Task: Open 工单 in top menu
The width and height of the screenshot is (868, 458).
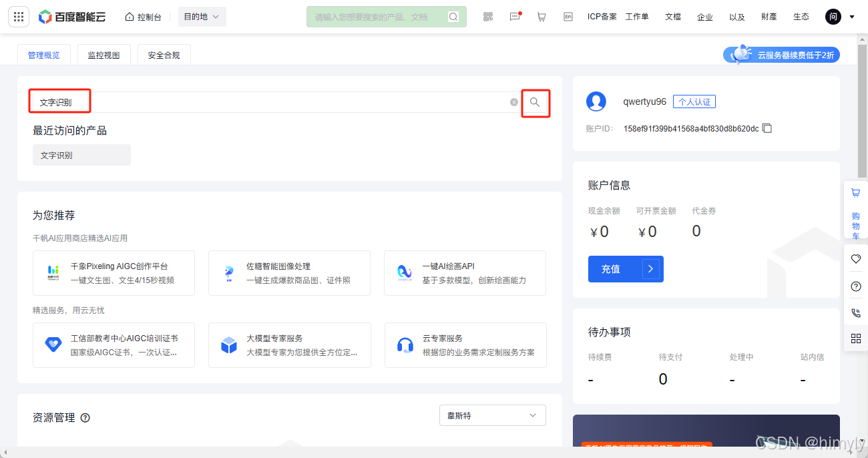Action: (x=637, y=17)
